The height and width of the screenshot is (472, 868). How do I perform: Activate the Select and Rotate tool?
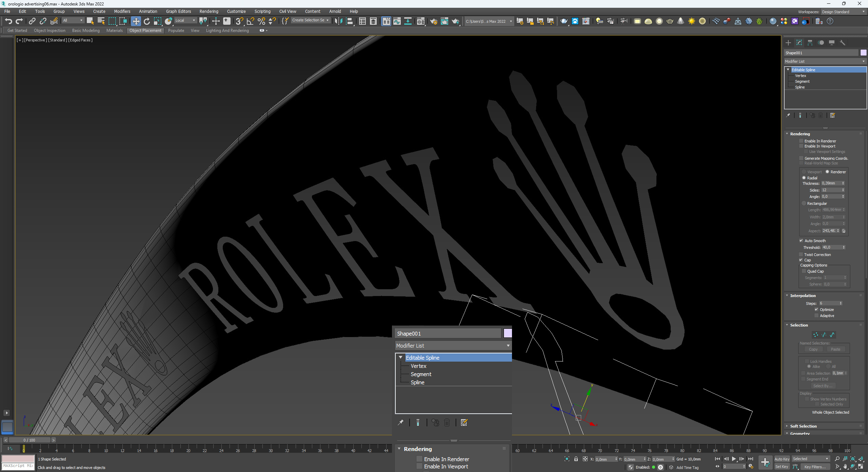[146, 21]
